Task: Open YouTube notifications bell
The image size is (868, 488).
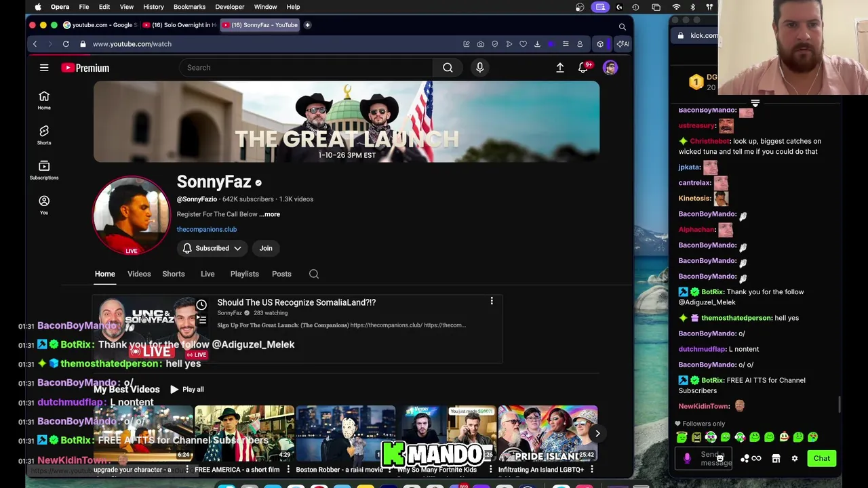Action: [583, 68]
